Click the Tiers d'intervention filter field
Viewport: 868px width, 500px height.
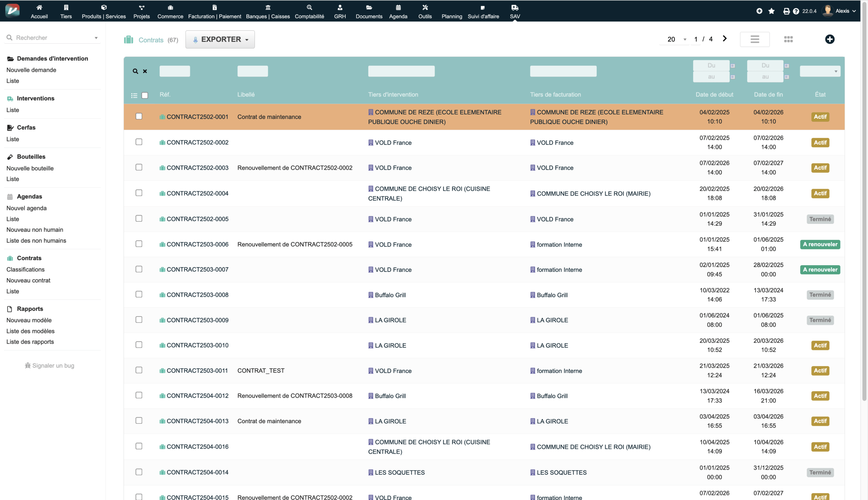point(401,71)
